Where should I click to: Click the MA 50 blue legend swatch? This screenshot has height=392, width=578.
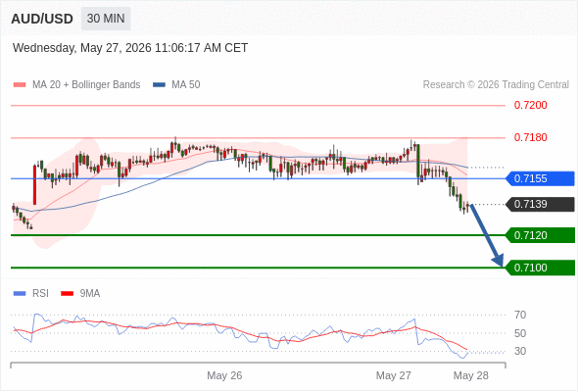(159, 85)
